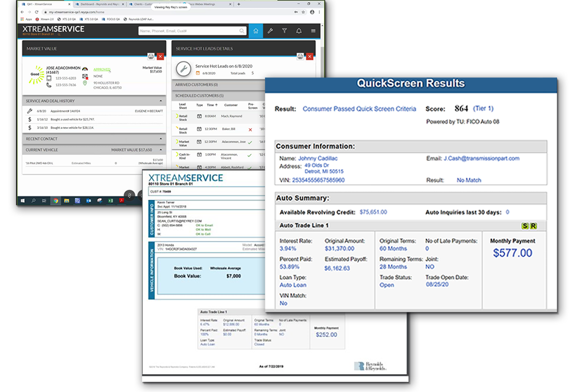Click the VIN 25354555657585960 in QuickScreen Results

[318, 180]
